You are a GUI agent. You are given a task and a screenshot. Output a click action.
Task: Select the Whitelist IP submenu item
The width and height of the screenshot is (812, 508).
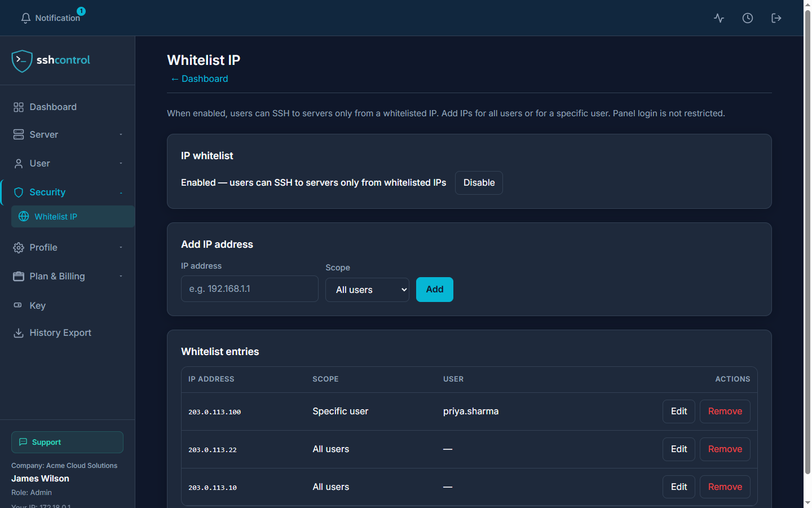[x=73, y=217]
